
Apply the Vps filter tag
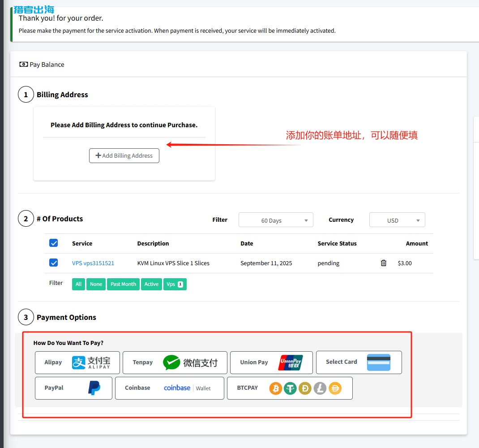175,284
